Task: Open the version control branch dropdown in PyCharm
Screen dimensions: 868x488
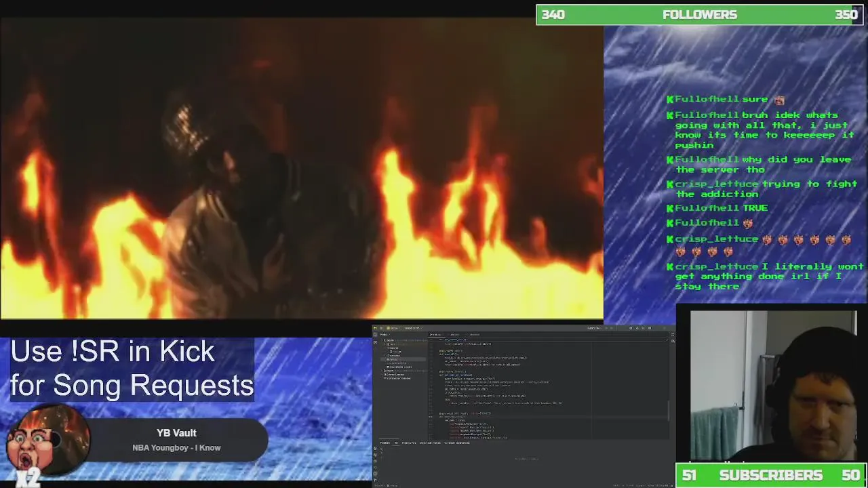Action: tap(414, 328)
